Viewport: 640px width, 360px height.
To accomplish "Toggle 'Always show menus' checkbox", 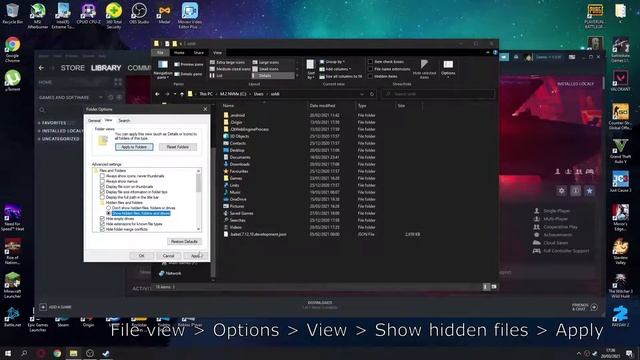I will pyautogui.click(x=102, y=181).
